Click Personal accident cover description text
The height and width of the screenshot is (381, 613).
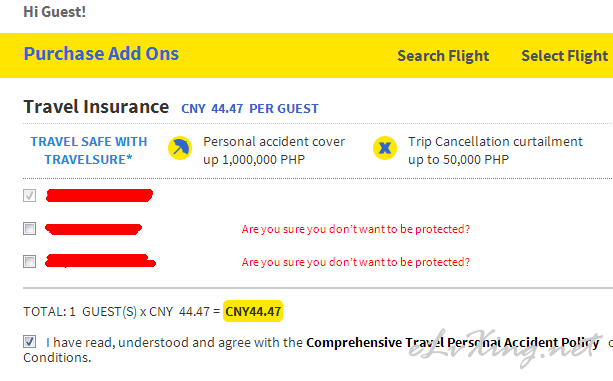274,150
